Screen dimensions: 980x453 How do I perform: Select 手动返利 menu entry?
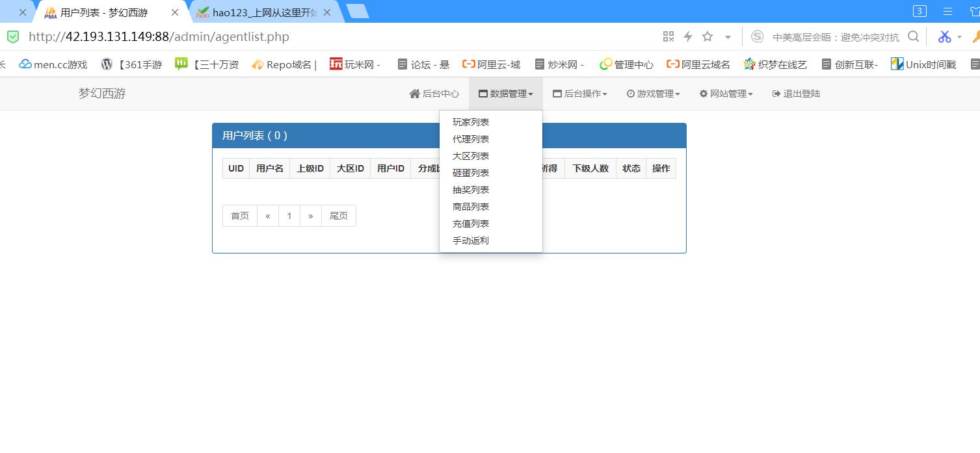(471, 240)
